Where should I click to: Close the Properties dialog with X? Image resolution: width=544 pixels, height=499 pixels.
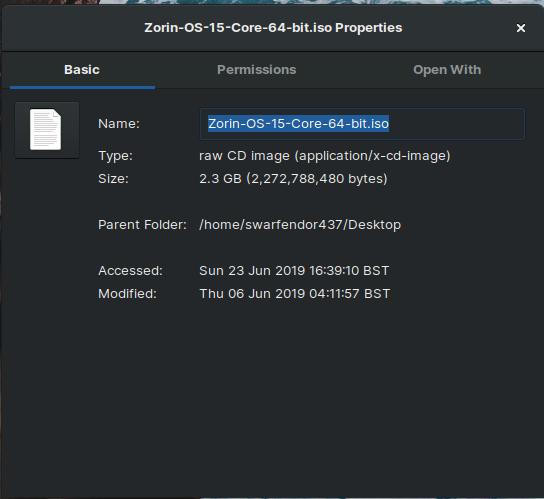520,28
